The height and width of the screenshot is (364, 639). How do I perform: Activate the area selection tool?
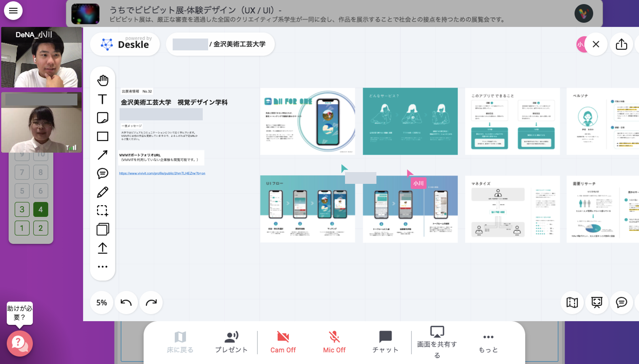(102, 211)
